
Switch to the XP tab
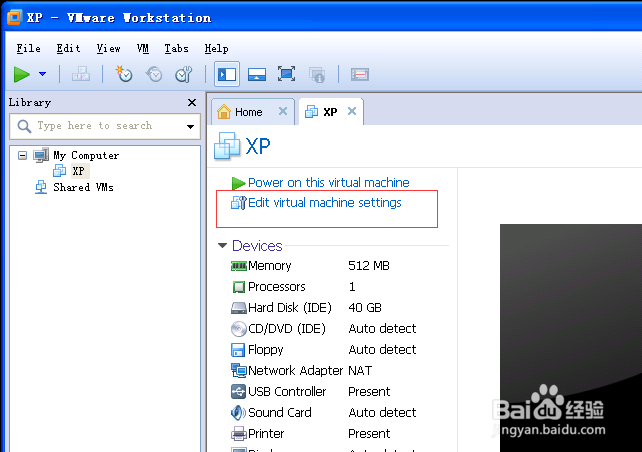point(330,112)
